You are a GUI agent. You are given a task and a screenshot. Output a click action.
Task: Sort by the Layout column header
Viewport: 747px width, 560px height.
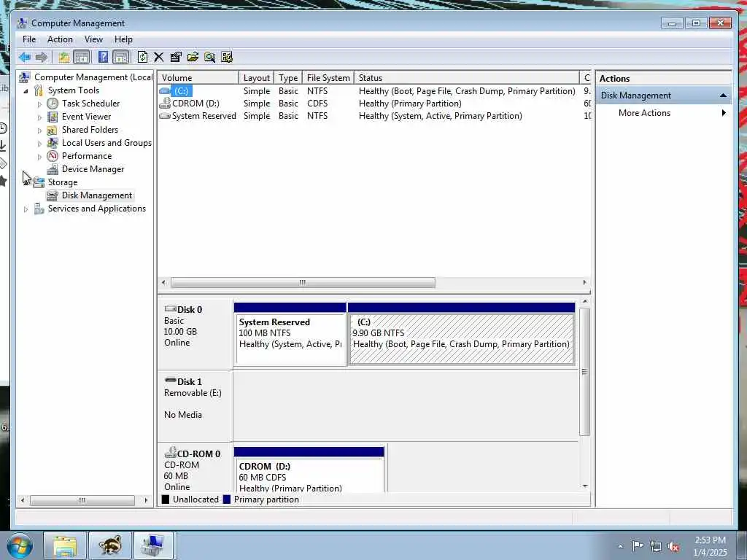click(x=256, y=77)
